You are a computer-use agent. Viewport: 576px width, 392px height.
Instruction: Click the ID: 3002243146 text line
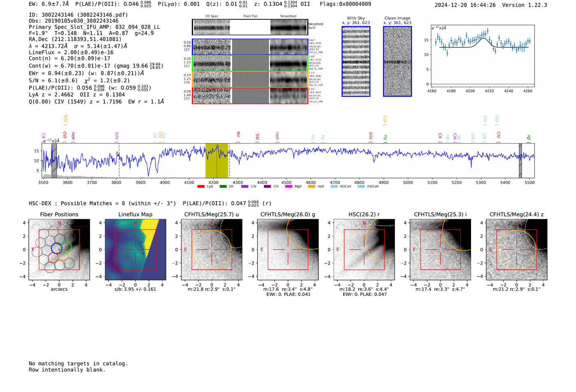pos(78,15)
